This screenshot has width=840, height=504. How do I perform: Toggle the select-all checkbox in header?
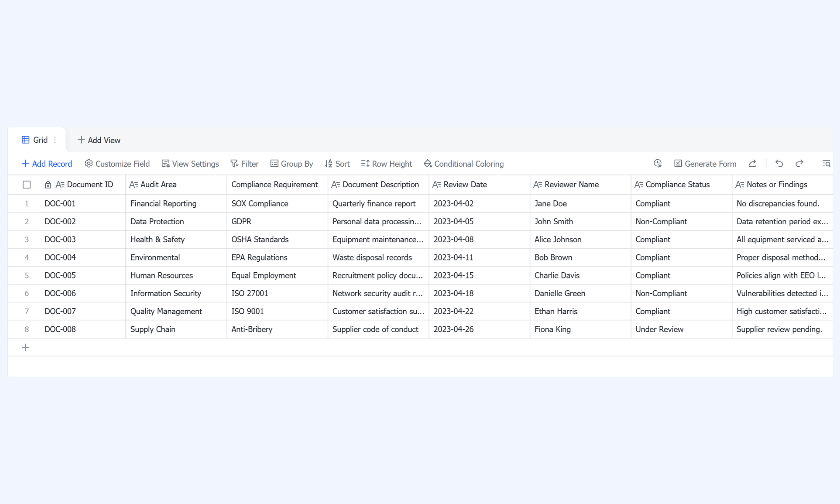[x=26, y=184]
